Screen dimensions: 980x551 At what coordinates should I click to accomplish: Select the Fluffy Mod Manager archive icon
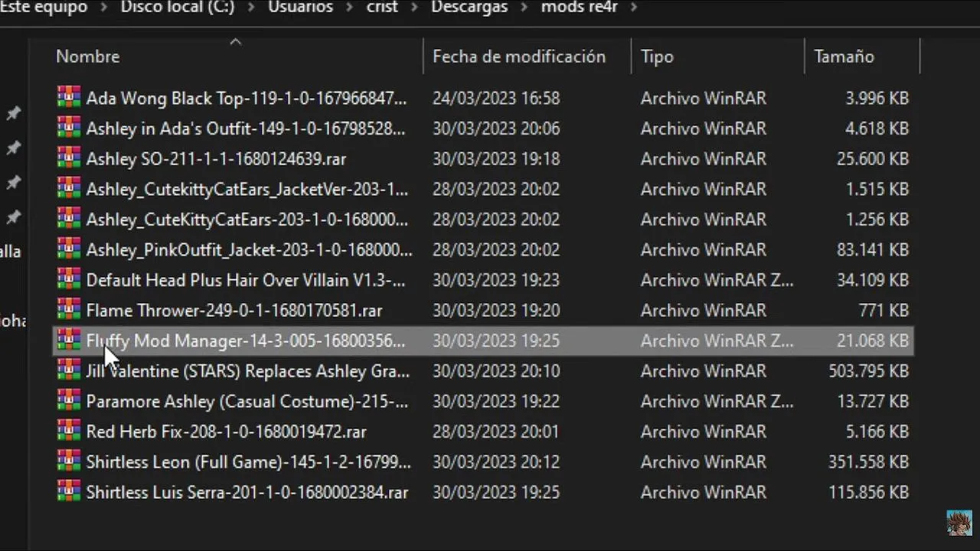(x=68, y=341)
